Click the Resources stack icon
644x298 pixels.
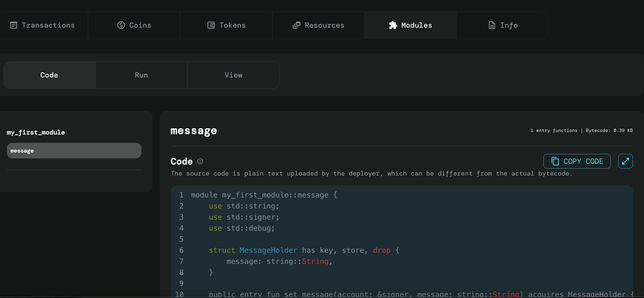tap(296, 25)
